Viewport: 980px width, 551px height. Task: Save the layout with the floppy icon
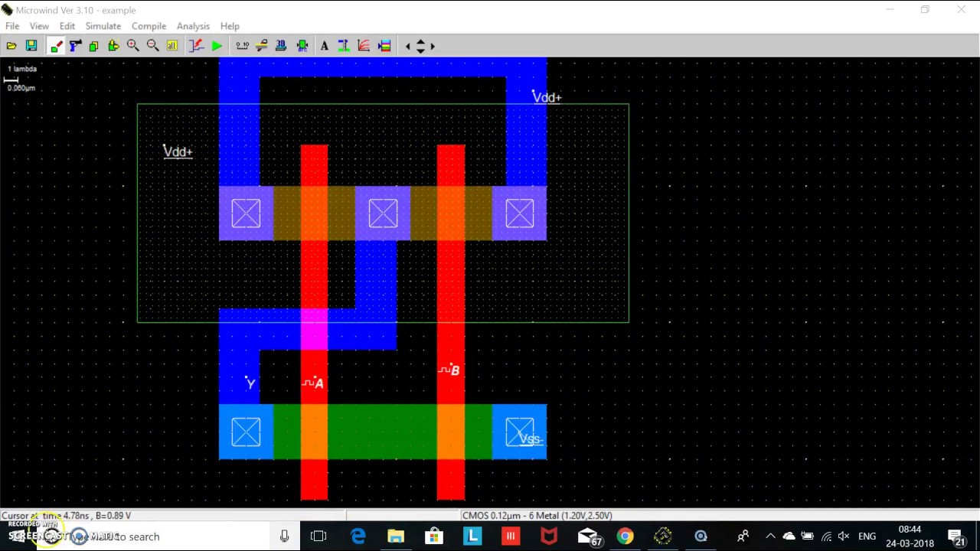pyautogui.click(x=31, y=46)
